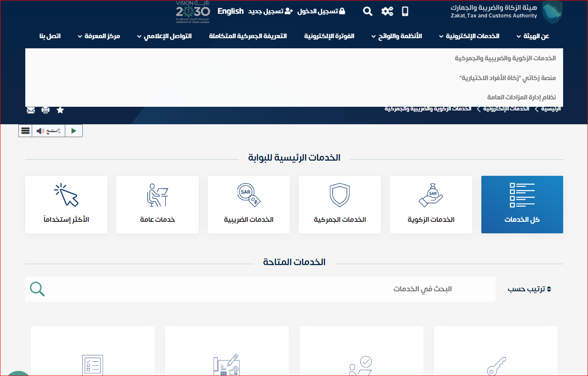
Task: Select the كل الخدمات services tile
Action: [x=522, y=204]
